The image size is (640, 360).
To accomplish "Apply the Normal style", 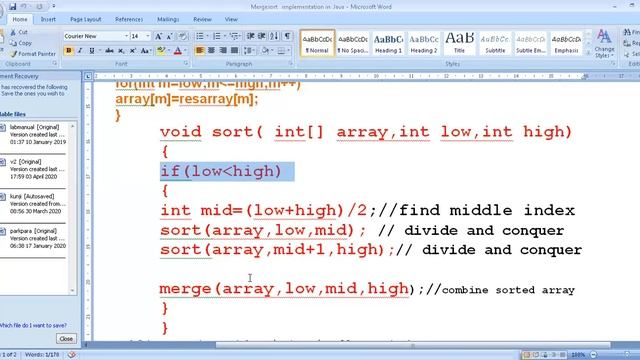I will (317, 43).
